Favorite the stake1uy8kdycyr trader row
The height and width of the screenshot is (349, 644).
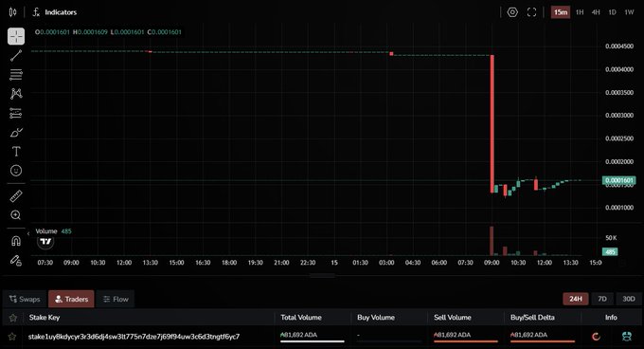click(12, 337)
